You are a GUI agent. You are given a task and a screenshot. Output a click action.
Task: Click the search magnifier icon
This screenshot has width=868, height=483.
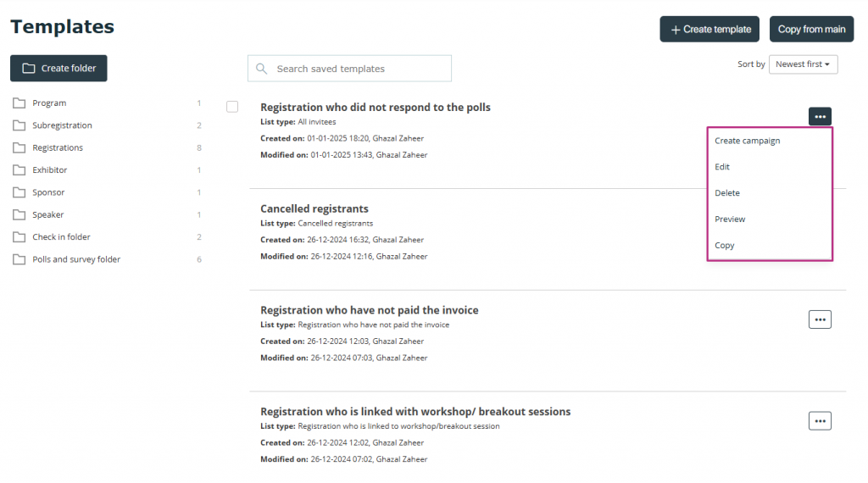pyautogui.click(x=261, y=69)
